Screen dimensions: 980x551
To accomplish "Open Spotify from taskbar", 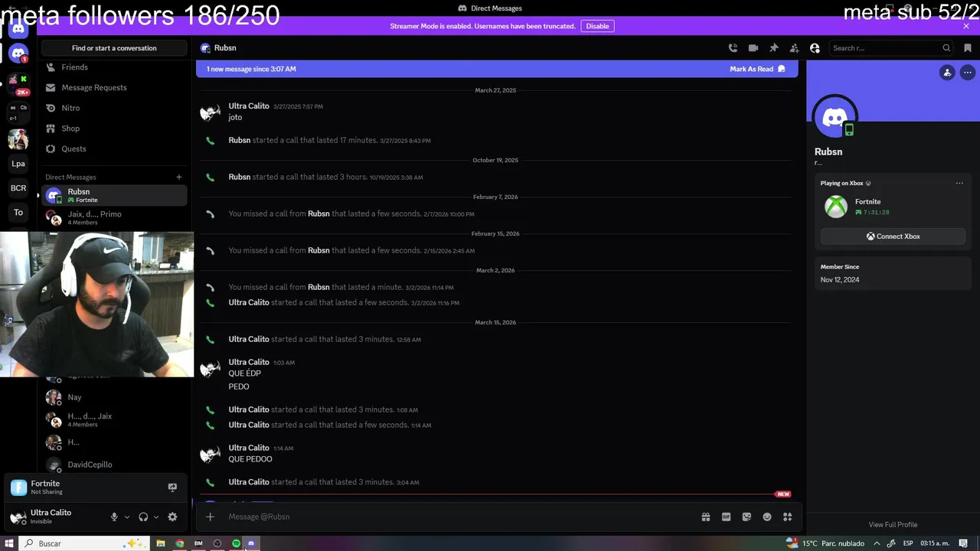I will 237,543.
